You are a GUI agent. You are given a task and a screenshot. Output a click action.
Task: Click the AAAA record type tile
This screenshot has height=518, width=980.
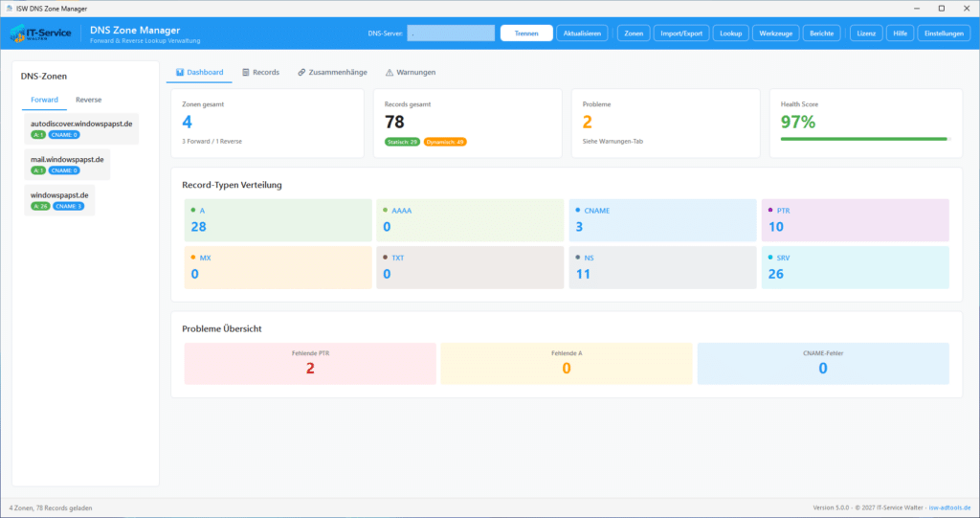[x=470, y=220]
